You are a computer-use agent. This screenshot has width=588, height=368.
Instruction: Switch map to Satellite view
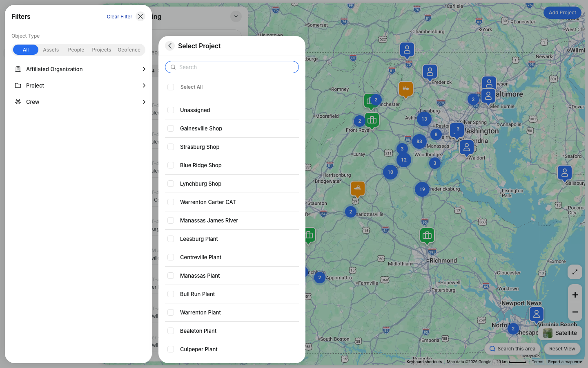560,333
